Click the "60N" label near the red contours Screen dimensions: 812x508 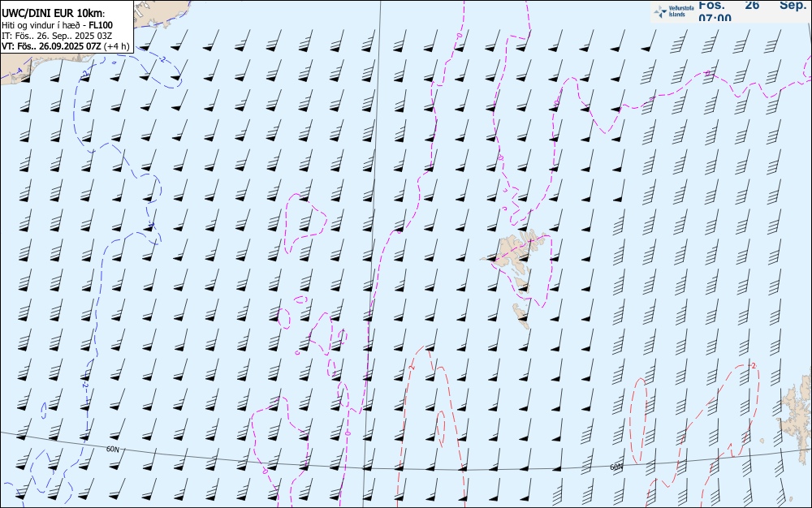tap(616, 467)
